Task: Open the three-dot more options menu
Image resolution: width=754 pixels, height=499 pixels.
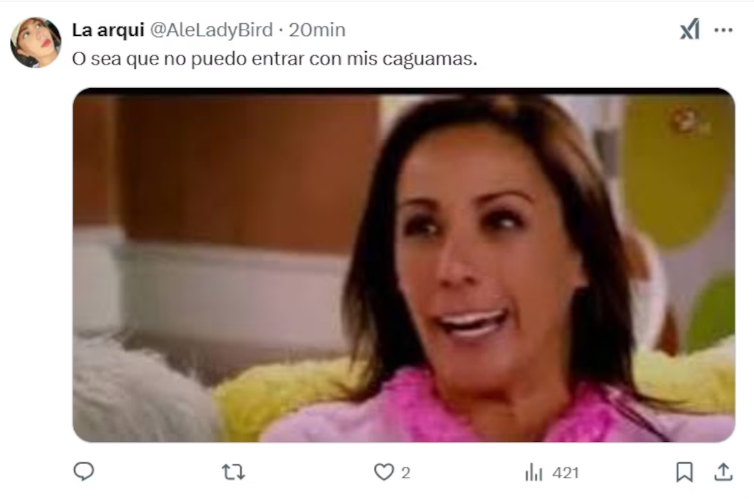Action: [x=723, y=30]
